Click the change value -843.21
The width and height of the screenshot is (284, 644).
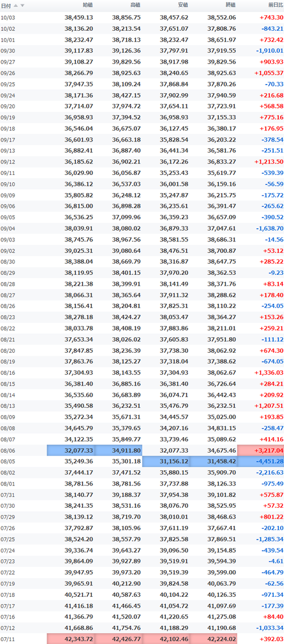[x=272, y=29]
